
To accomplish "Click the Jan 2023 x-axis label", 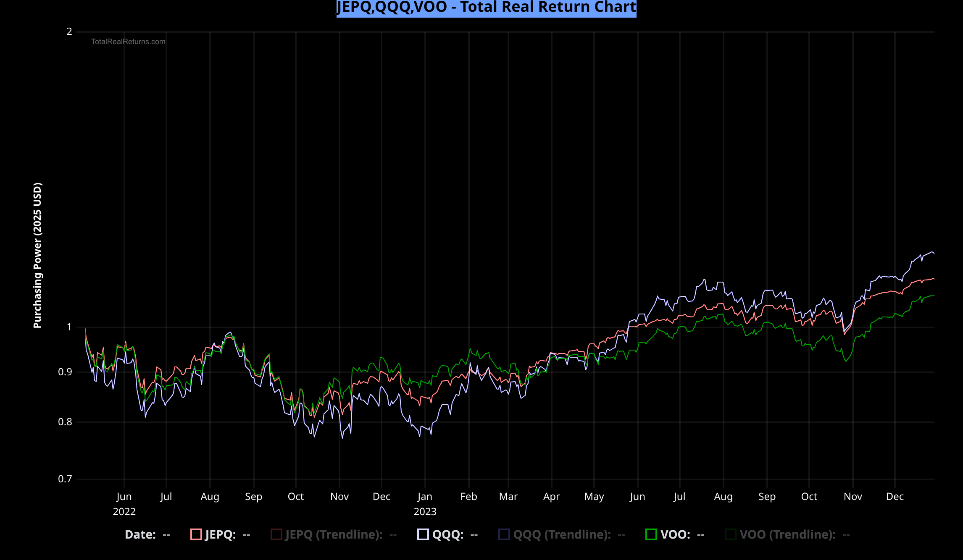I will (x=425, y=504).
